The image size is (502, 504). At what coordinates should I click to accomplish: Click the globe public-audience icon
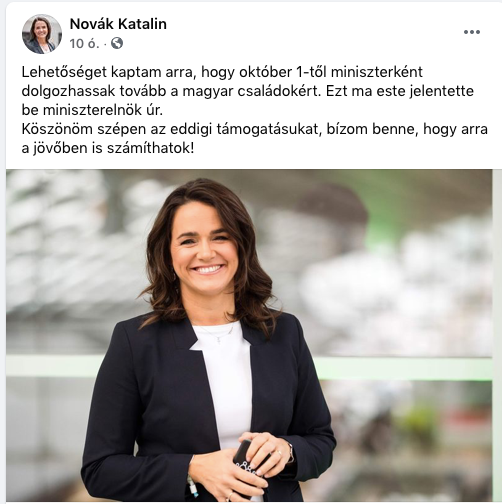(117, 43)
